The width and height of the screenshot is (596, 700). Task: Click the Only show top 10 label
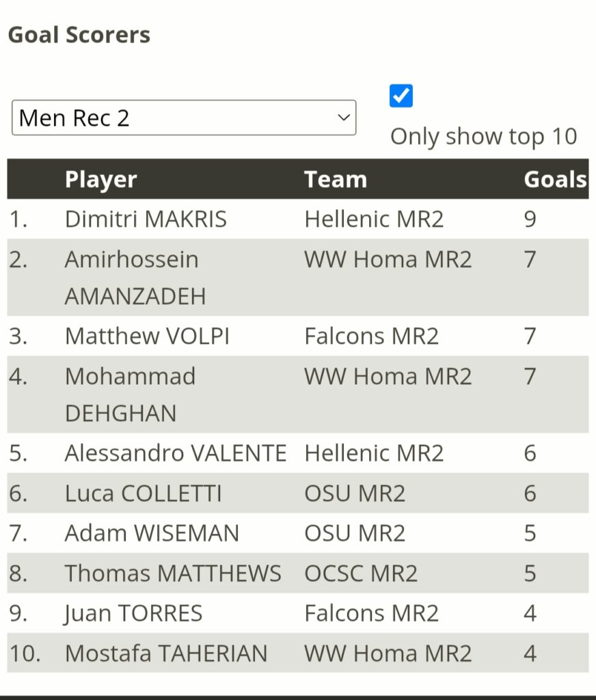[484, 137]
